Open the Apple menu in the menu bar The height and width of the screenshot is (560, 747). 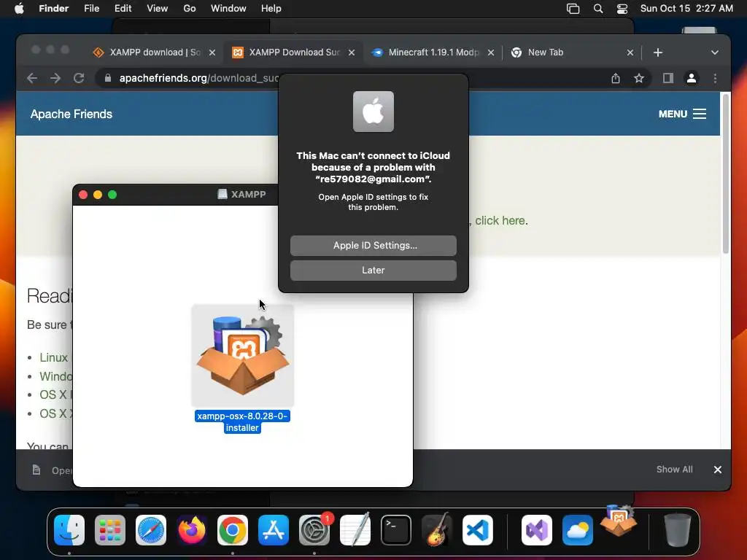19,8
